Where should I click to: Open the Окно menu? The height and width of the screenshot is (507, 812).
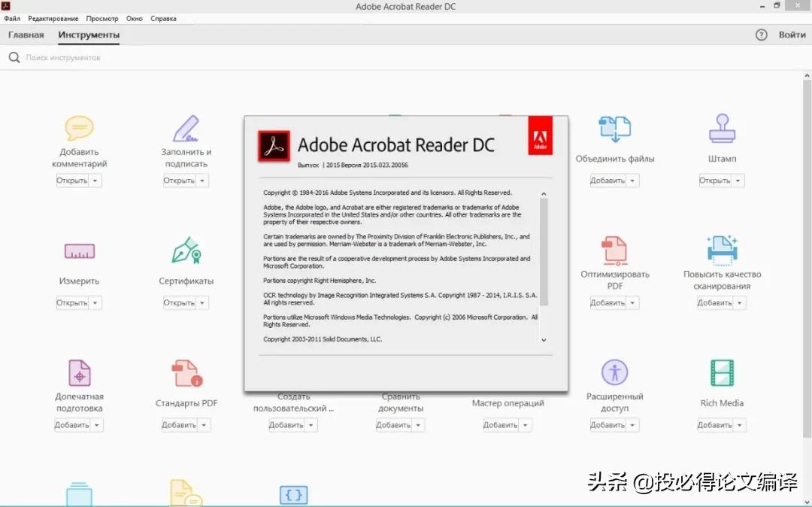[134, 18]
